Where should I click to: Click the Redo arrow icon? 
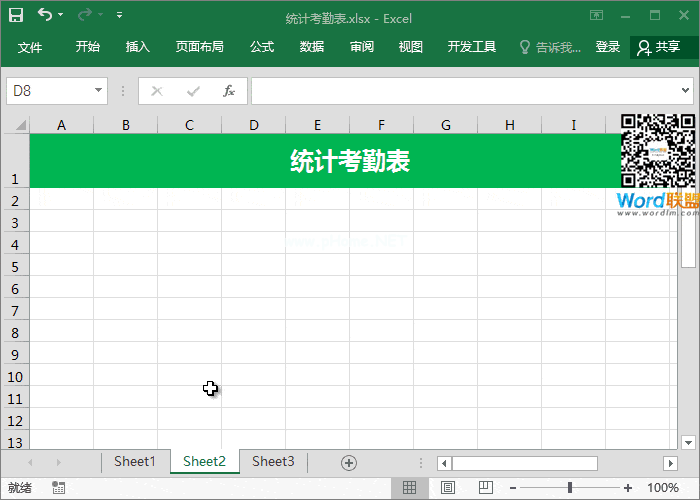(84, 15)
